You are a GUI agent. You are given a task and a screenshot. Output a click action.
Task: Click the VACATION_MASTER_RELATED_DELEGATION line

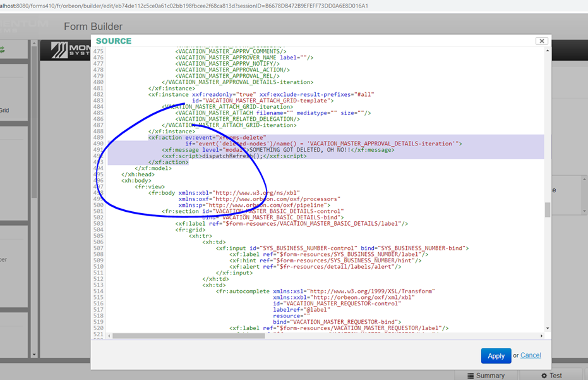237,119
